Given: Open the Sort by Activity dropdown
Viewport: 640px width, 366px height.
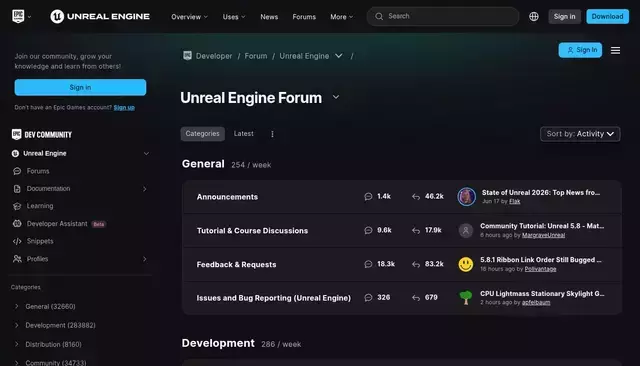Looking at the screenshot, I should (580, 134).
